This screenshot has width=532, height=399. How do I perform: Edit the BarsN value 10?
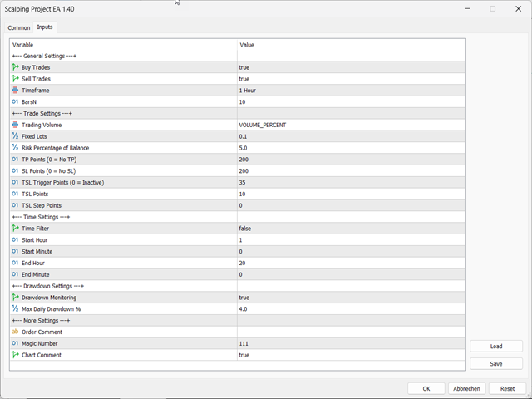pos(351,101)
